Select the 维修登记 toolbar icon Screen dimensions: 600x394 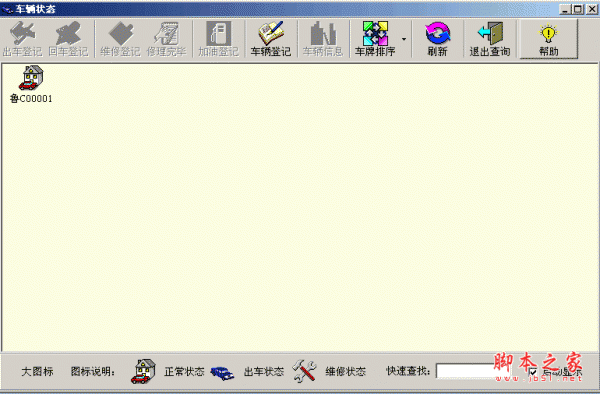pos(120,39)
